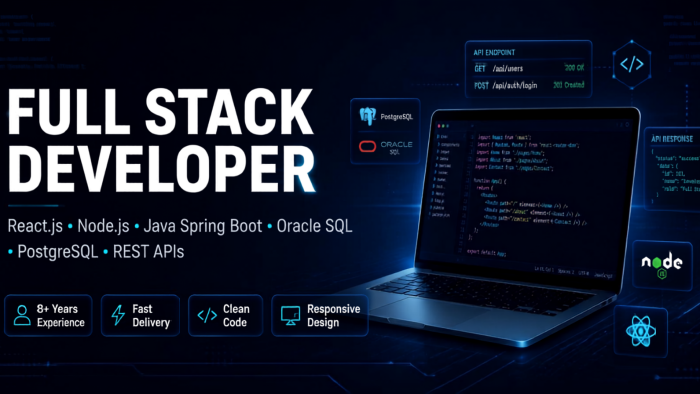Click the API ENDPOINT panel header

pos(494,52)
